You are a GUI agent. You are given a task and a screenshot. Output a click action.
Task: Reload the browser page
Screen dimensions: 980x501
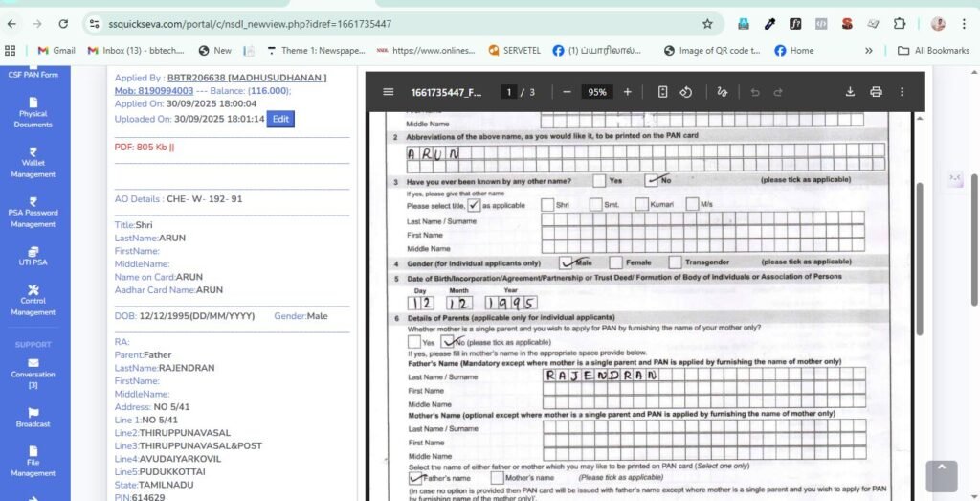(x=63, y=23)
